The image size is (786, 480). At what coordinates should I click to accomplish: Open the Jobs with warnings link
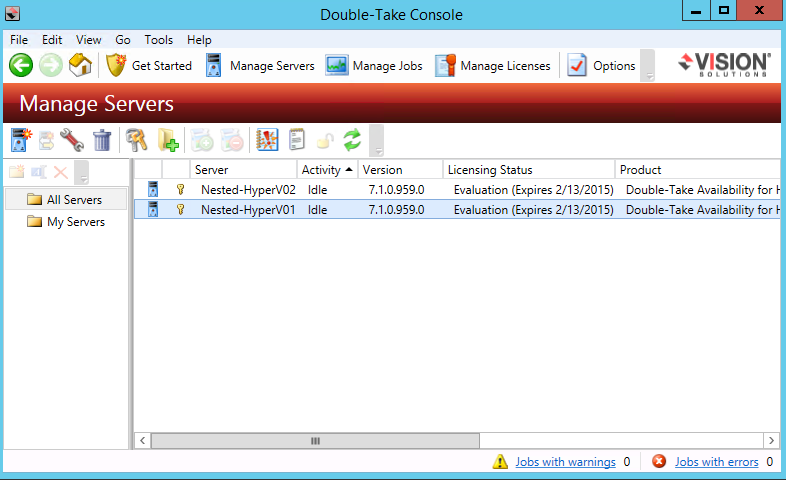[565, 461]
